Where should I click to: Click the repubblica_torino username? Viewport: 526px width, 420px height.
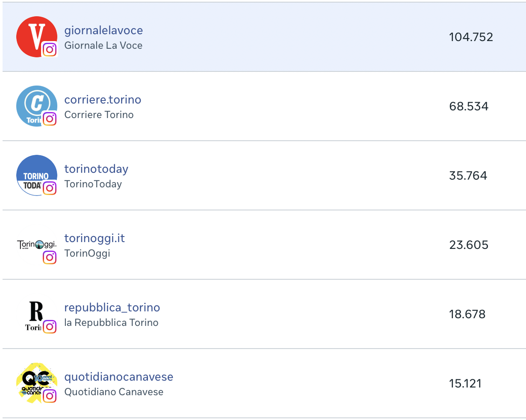point(112,308)
